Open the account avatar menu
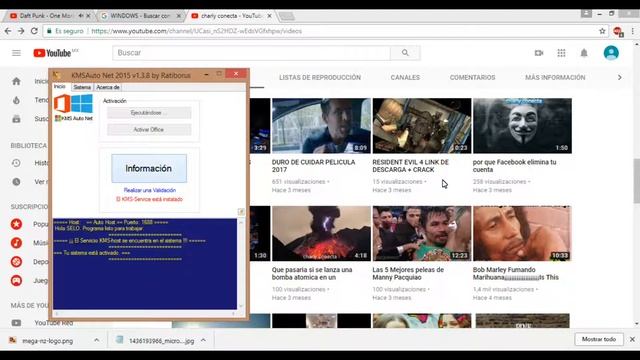640x360 pixels. (611, 53)
